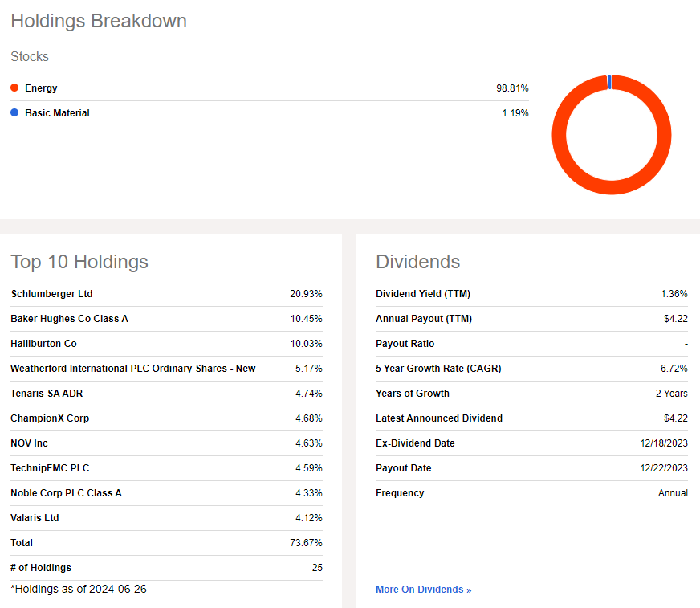
Task: Click the Top 10 Holdings heading
Action: pyautogui.click(x=79, y=262)
